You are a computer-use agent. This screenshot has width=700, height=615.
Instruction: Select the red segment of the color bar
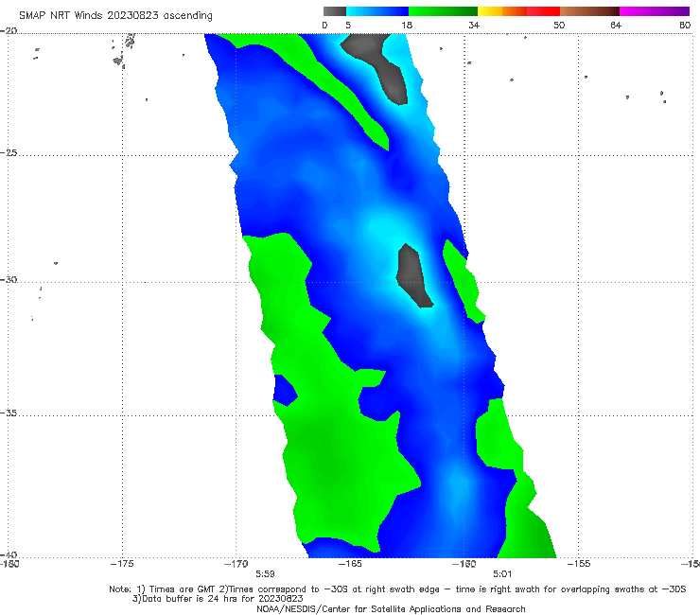[x=543, y=11]
